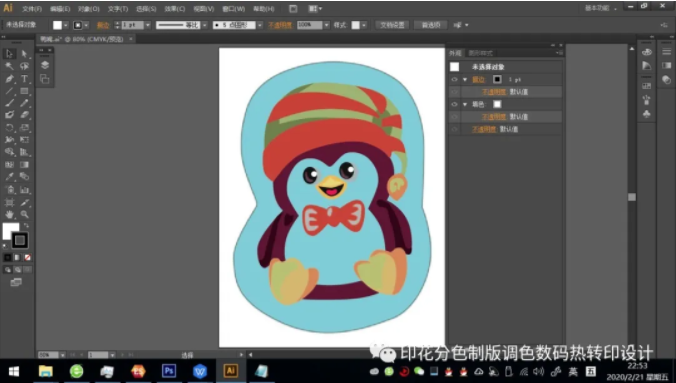This screenshot has width=676, height=383.
Task: Toggle visibility eye of the stroke row
Action: click(454, 79)
